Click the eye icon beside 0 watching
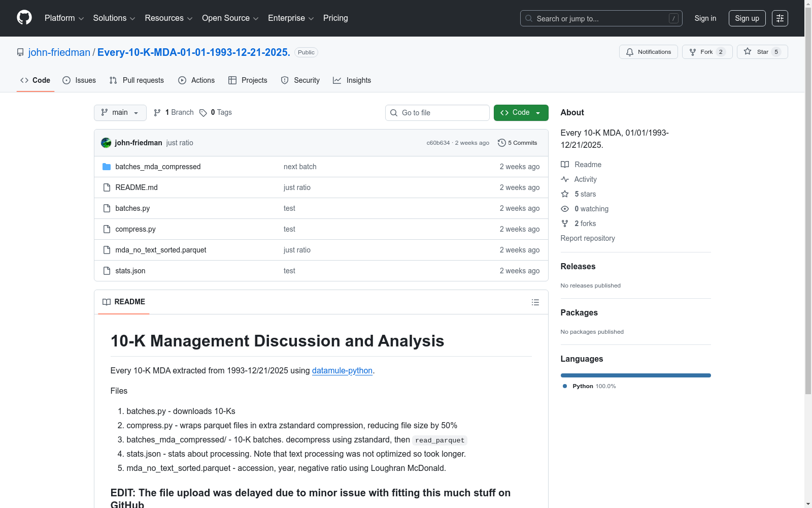Viewport: 812px width, 508px height. point(565,209)
